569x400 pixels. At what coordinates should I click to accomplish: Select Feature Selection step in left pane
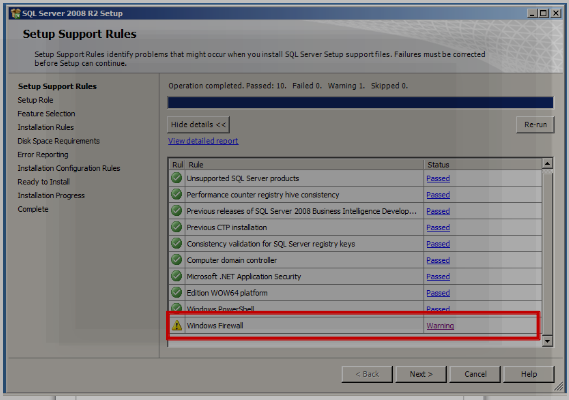coord(46,114)
